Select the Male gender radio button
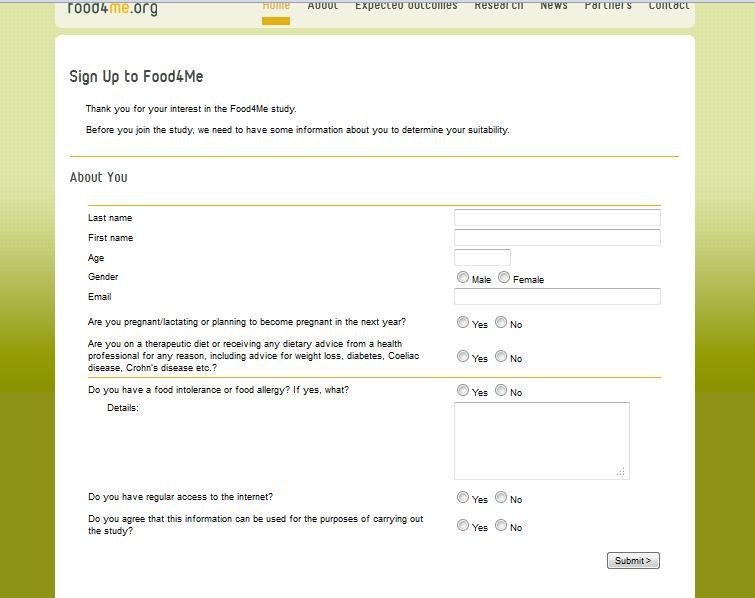 click(x=463, y=277)
